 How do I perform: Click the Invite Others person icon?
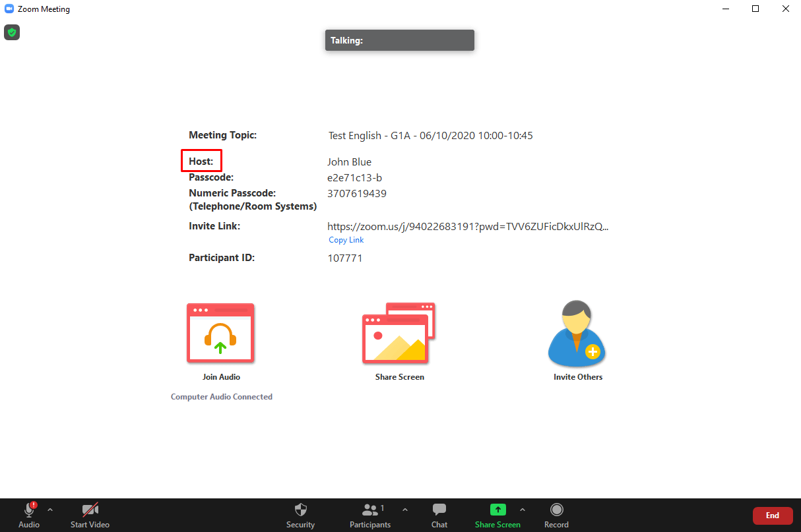[577, 334]
